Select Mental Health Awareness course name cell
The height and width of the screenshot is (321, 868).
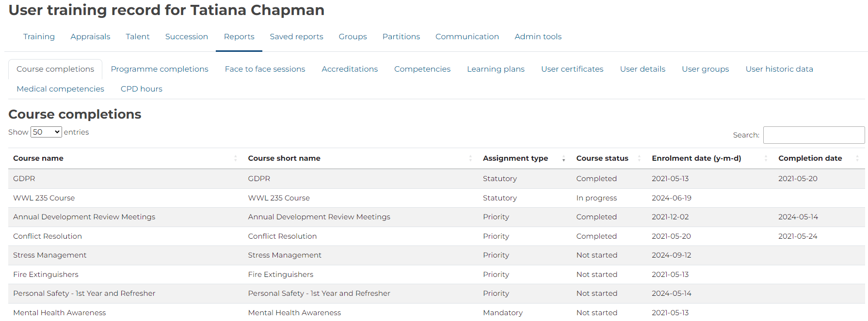tap(59, 313)
